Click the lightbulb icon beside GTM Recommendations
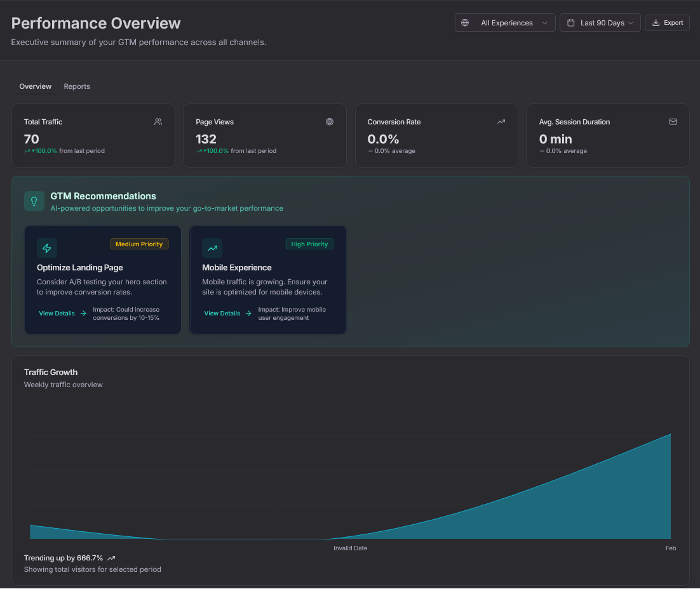The width and height of the screenshot is (700, 589). pyautogui.click(x=34, y=201)
